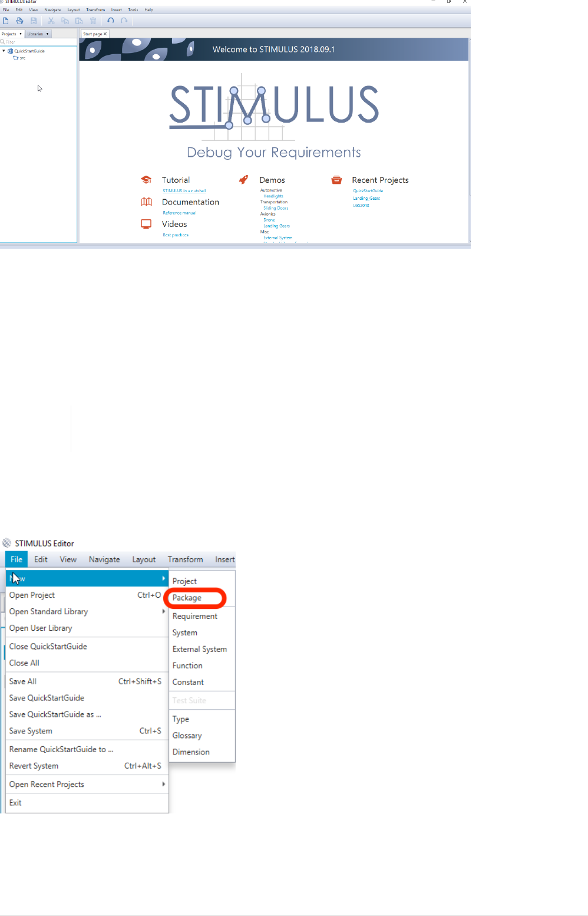This screenshot has width=588, height=916.
Task: Select Open User Library menu entry
Action: (x=87, y=628)
